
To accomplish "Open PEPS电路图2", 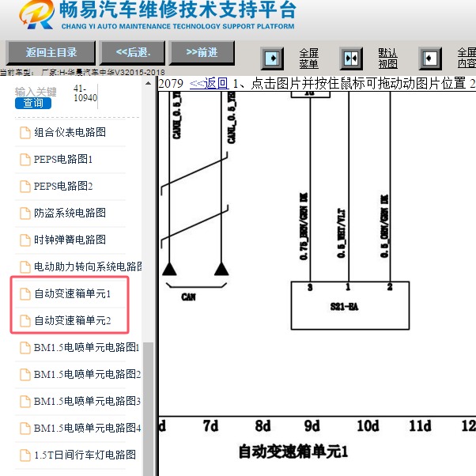I will (x=62, y=186).
